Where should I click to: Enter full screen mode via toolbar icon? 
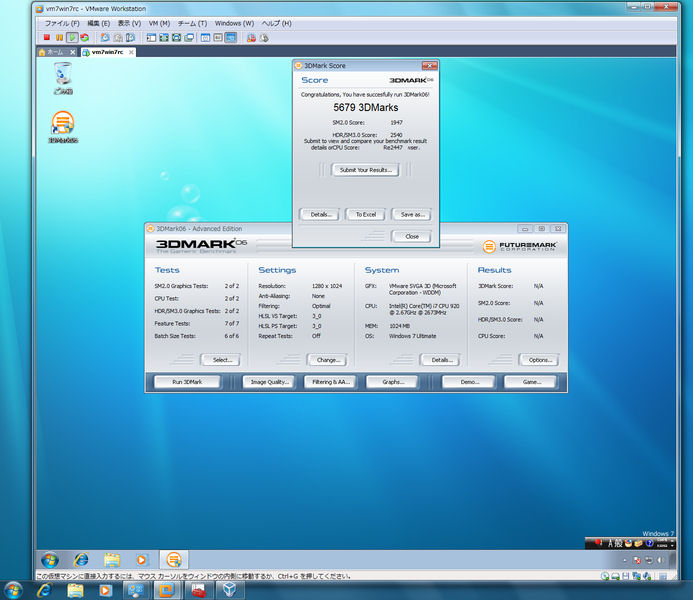(x=164, y=38)
